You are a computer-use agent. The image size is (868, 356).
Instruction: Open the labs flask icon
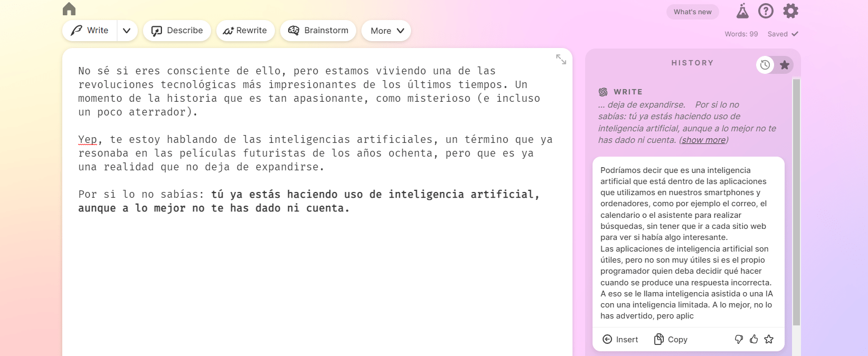tap(742, 11)
